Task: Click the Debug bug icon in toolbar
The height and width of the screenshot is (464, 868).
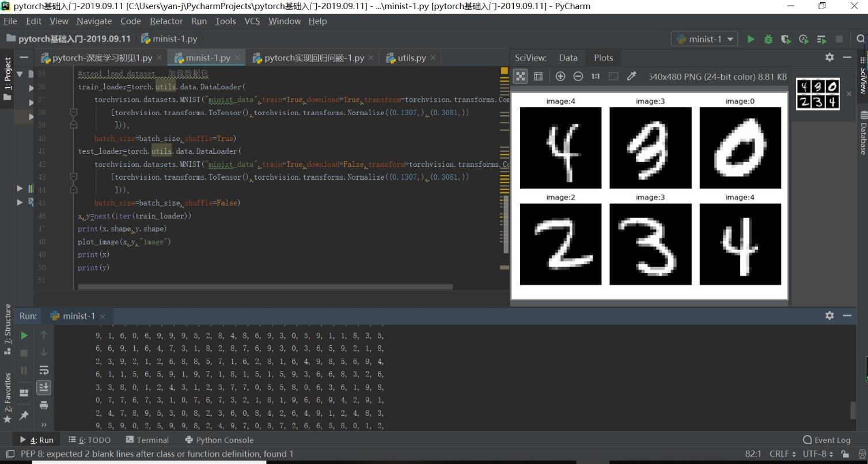Action: coord(768,39)
